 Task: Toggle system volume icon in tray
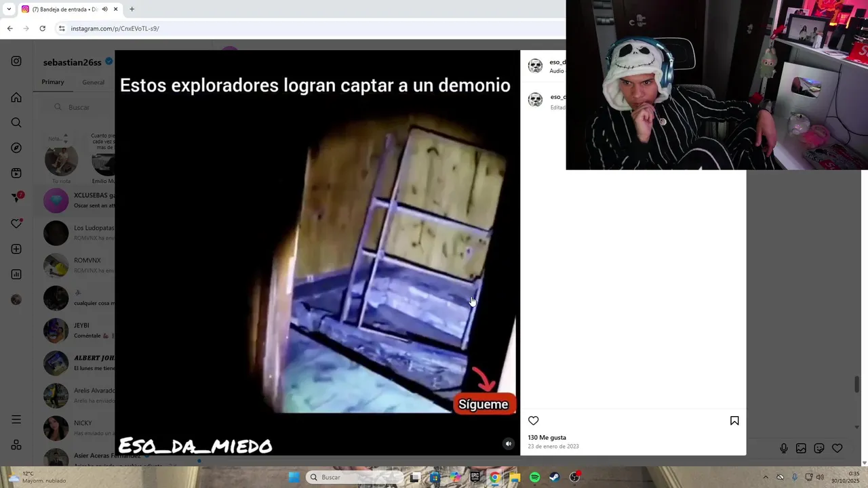(820, 477)
